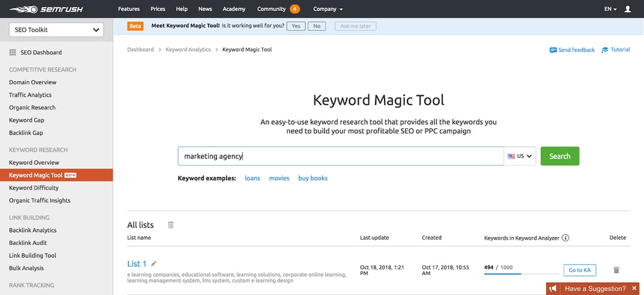Viewport: 644px width, 295px height.
Task: Go to Dashboard breadcrumb
Action: [140, 50]
